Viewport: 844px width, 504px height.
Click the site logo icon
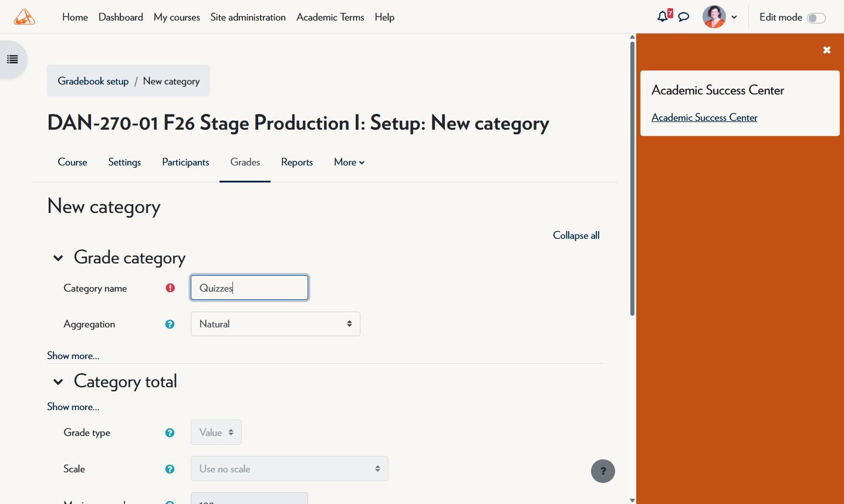pyautogui.click(x=24, y=17)
